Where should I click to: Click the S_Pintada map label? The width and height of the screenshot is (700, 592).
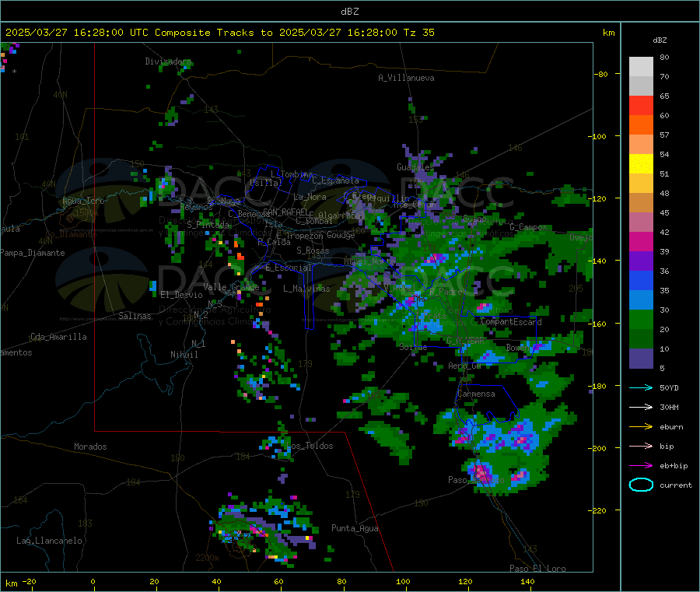click(207, 224)
